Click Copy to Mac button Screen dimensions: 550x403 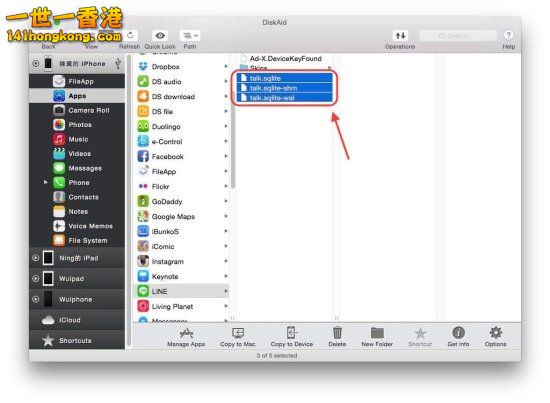click(238, 337)
